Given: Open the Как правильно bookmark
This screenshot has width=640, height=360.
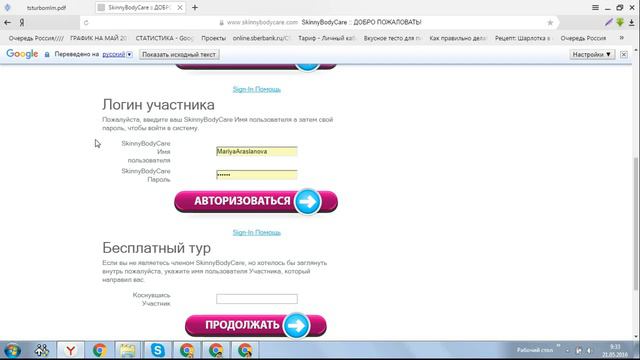Looking at the screenshot, I should click(x=458, y=38).
